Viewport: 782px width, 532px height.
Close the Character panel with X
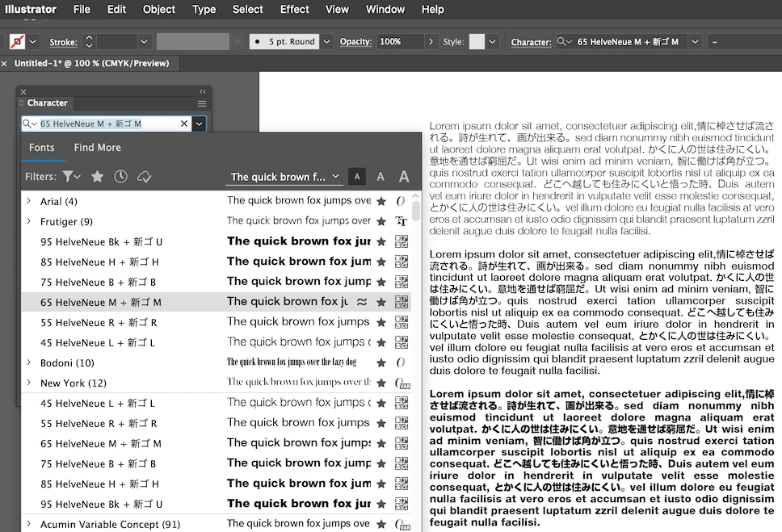(23, 92)
